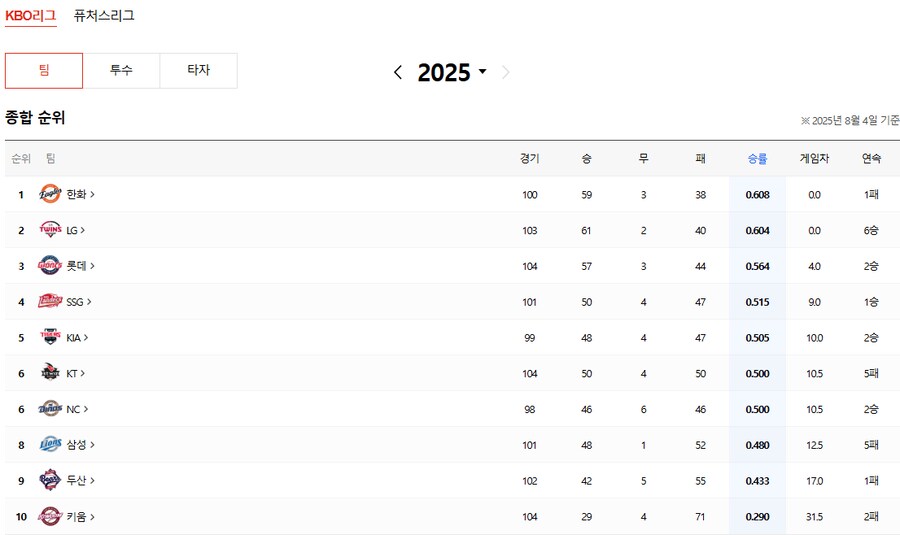The height and width of the screenshot is (535, 900).
Task: Open the 한화 team page link
Action: coord(80,194)
